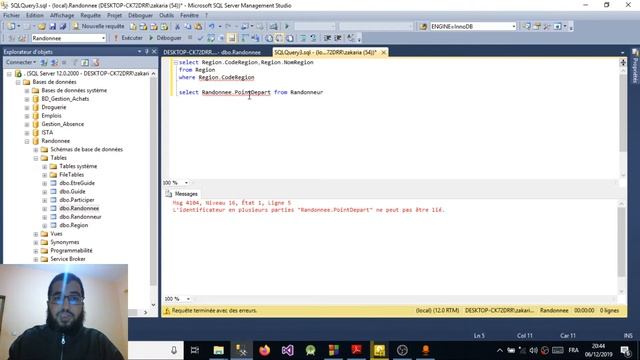
Task: Click the Copy toolbar icon
Action: [x=188, y=26]
